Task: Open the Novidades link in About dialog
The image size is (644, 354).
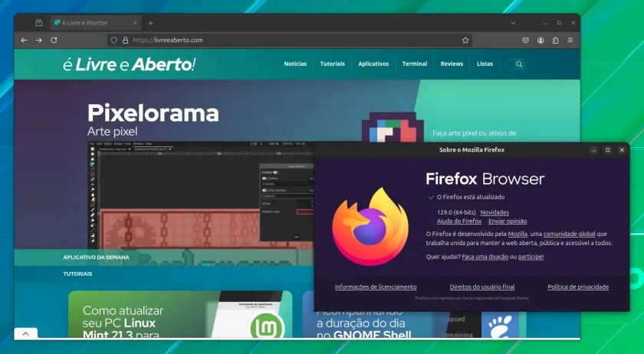Action: (x=495, y=212)
